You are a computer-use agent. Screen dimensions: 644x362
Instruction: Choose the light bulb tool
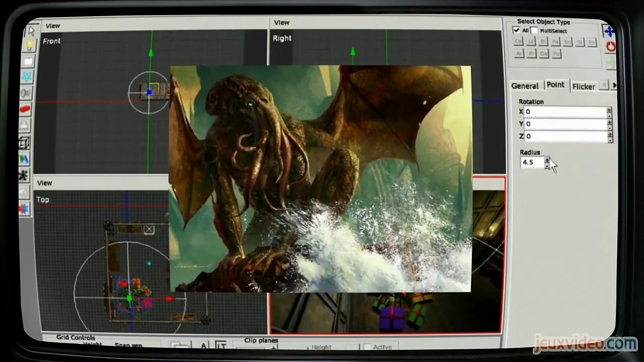click(30, 46)
